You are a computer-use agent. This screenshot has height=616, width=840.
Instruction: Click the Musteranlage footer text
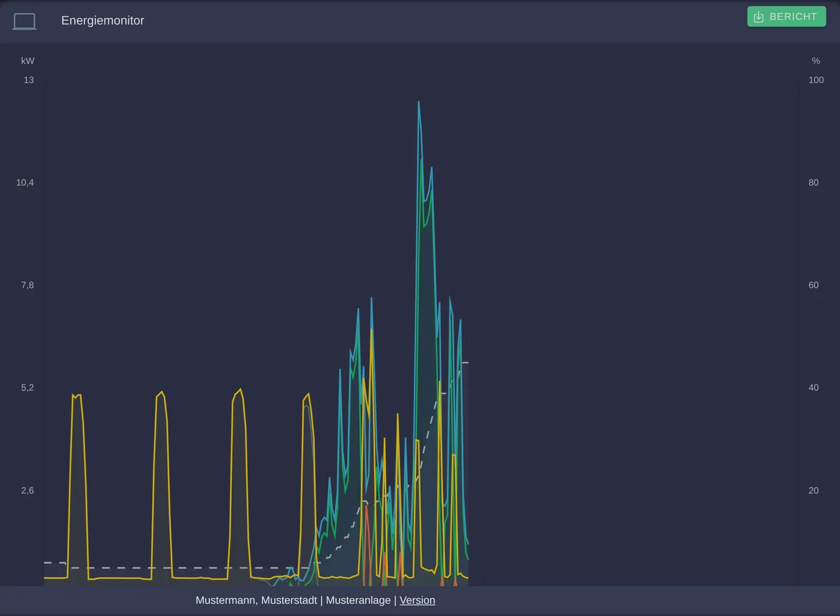point(358,600)
